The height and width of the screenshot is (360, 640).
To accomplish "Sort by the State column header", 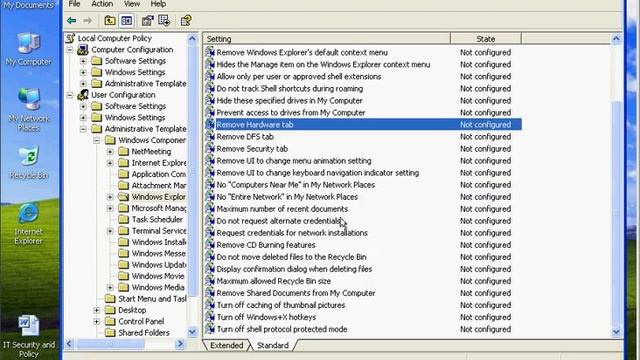I will (x=486, y=39).
